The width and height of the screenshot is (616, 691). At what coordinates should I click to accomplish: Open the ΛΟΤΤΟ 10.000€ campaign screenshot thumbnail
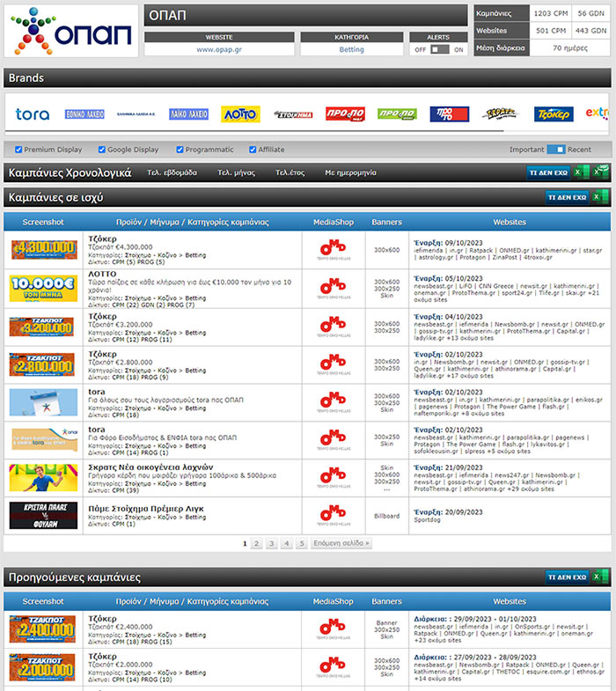pyautogui.click(x=43, y=289)
